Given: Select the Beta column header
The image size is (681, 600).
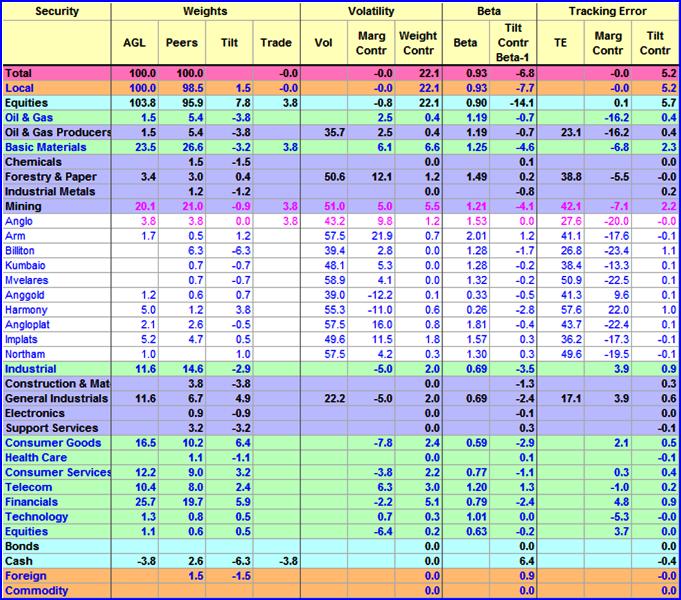Looking at the screenshot, I should [x=465, y=43].
